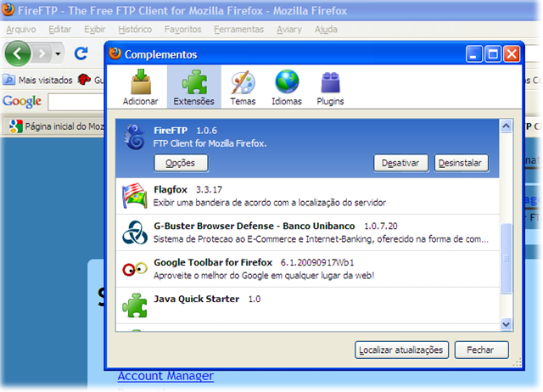543x392 pixels.
Task: Select the Google Toolbar eyes icon
Action: [135, 269]
